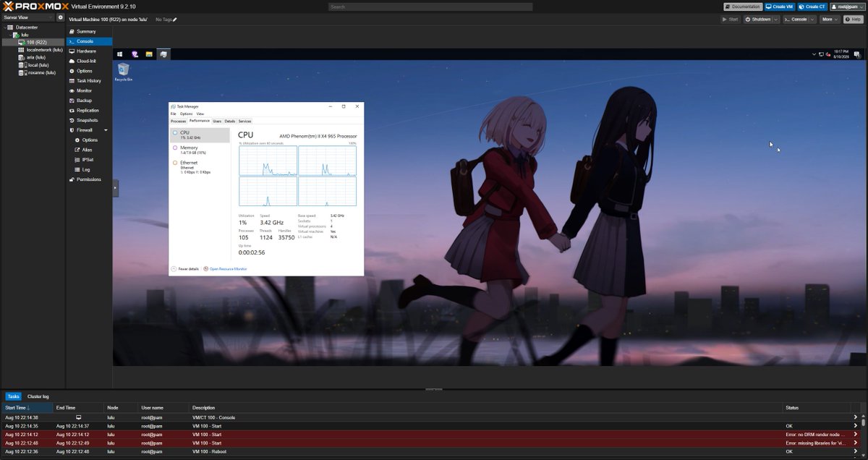868x460 pixels.
Task: Switch to the Cluster log tab
Action: click(x=38, y=396)
